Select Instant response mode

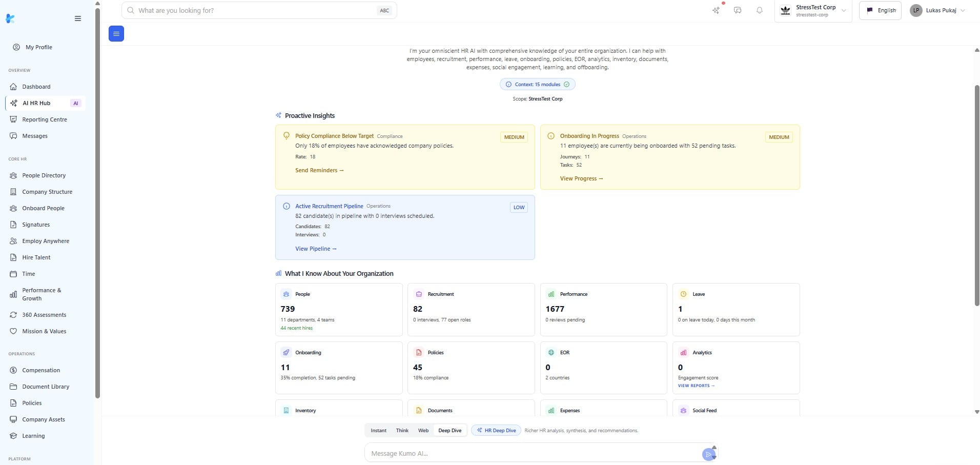(378, 431)
